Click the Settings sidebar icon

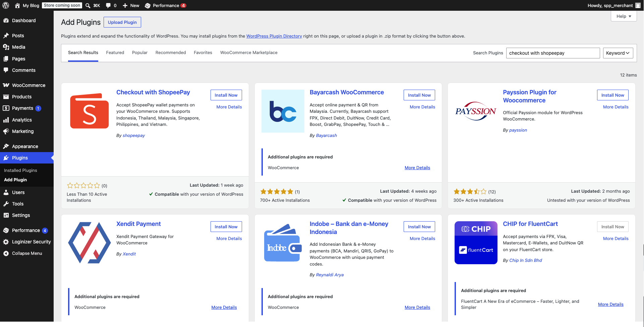6,215
